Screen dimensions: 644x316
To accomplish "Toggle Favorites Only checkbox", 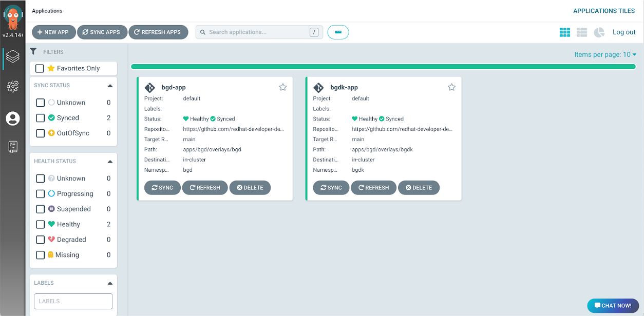I will tap(40, 68).
